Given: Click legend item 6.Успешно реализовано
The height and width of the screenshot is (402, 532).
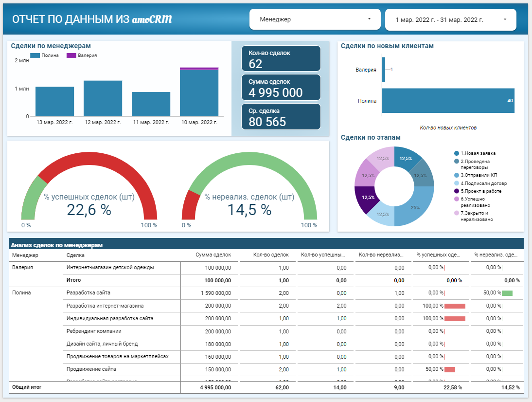Looking at the screenshot, I should (x=472, y=202).
